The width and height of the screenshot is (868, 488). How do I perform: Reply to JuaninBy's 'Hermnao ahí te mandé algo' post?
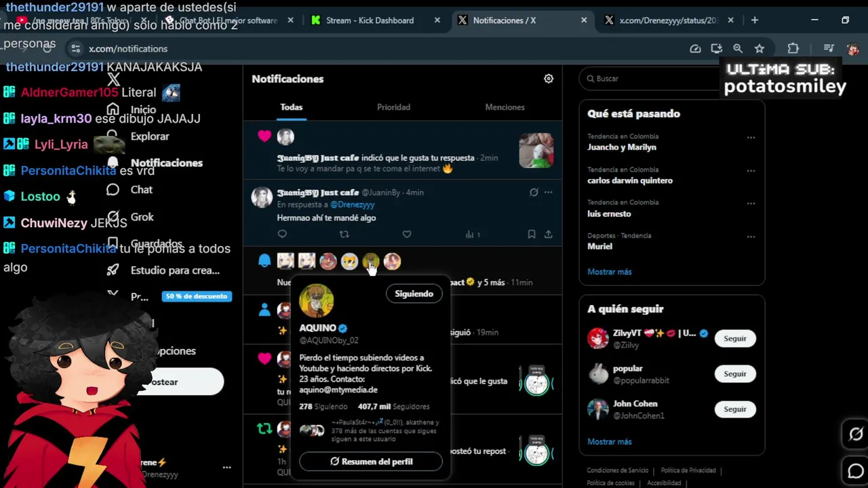tap(282, 234)
